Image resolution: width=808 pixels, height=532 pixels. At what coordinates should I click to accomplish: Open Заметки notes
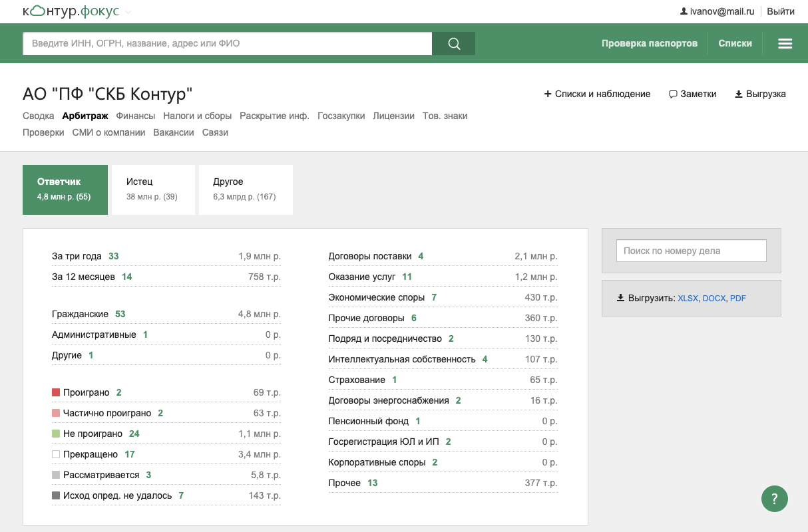[x=693, y=94]
